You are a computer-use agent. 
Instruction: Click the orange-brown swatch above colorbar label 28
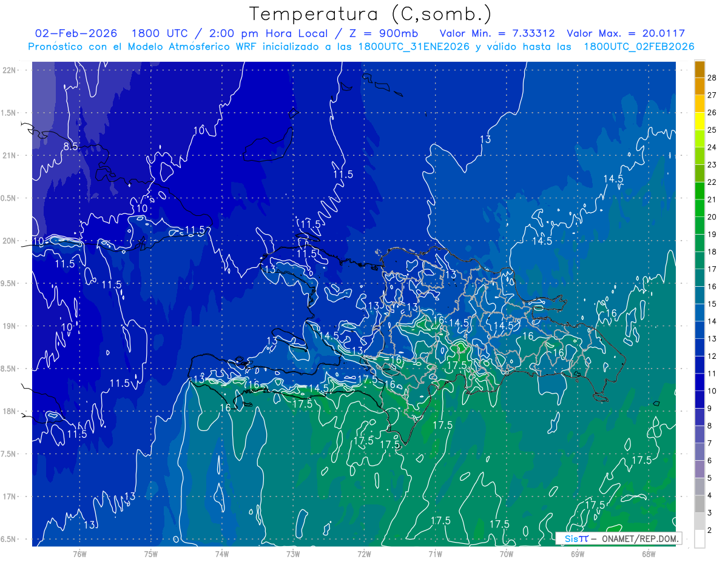[x=700, y=69]
